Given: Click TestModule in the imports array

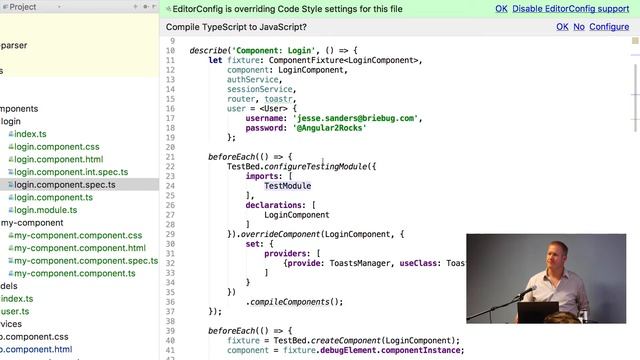Looking at the screenshot, I should coord(287,186).
